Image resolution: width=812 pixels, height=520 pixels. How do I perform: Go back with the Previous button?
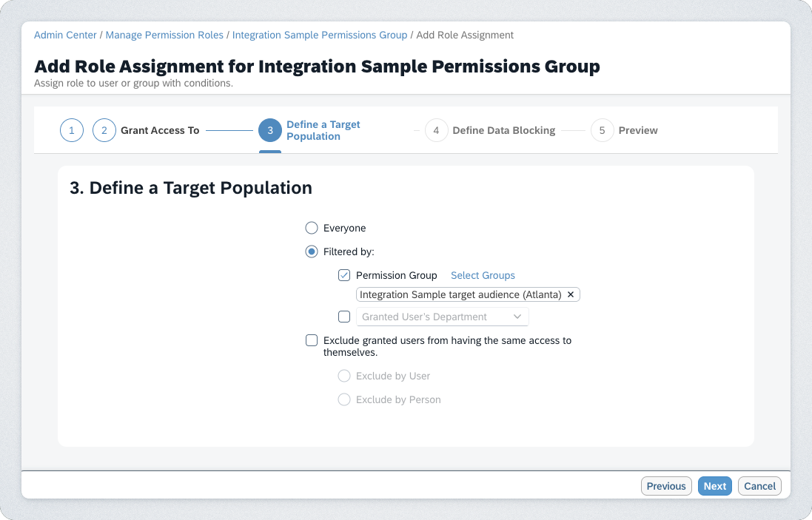click(x=666, y=486)
